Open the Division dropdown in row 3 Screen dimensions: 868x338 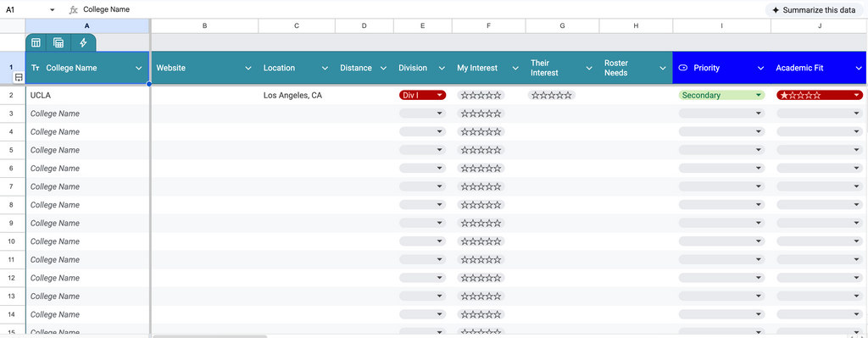(x=422, y=114)
